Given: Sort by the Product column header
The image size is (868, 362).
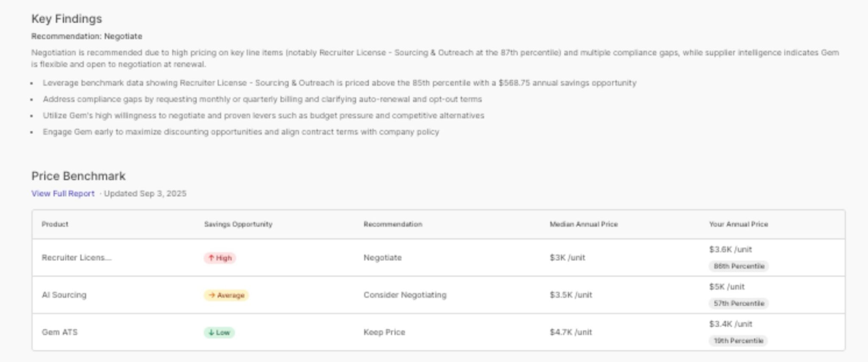Looking at the screenshot, I should pyautogui.click(x=55, y=224).
